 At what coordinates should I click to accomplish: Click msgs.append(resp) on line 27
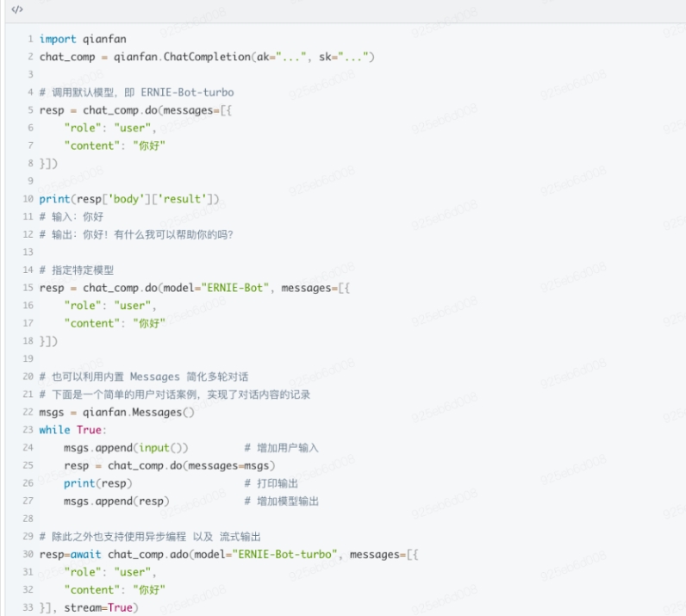116,501
